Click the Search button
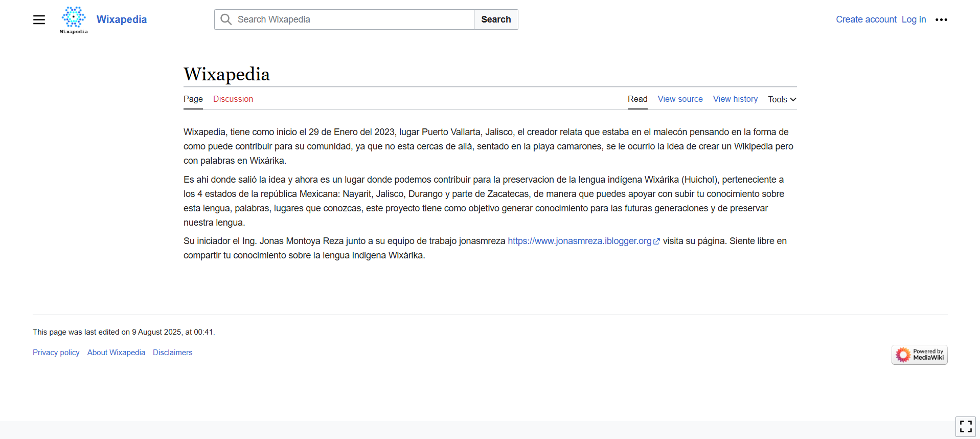Image resolution: width=980 pixels, height=439 pixels. click(496, 19)
